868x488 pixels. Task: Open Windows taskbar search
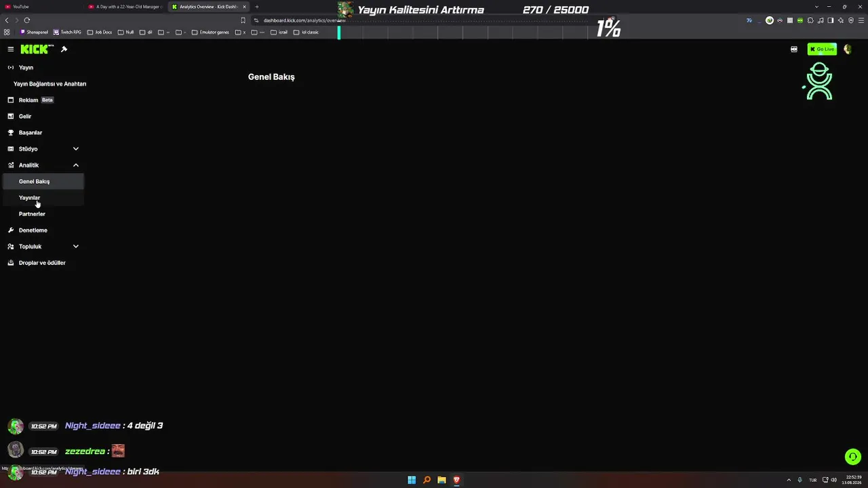click(x=427, y=480)
